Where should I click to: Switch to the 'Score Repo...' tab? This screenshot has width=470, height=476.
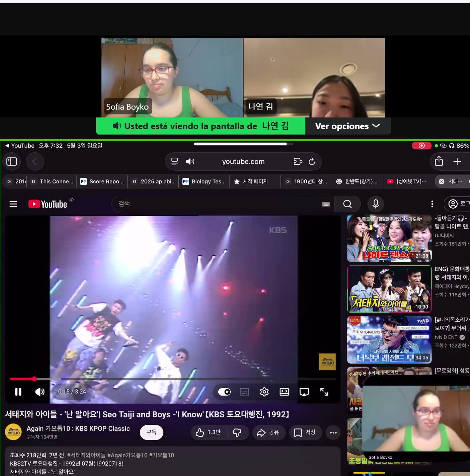(102, 181)
